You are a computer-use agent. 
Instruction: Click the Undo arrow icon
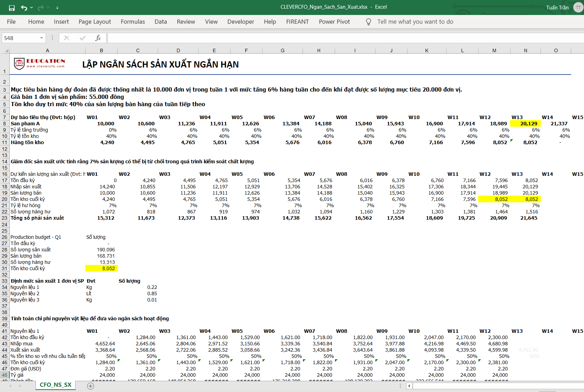[24, 8]
